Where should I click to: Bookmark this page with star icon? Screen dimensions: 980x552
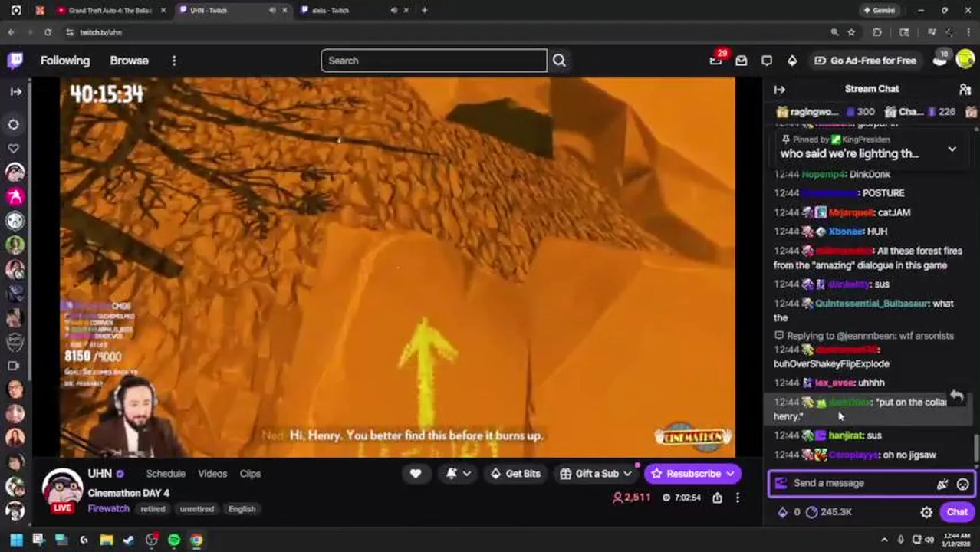pyautogui.click(x=851, y=32)
